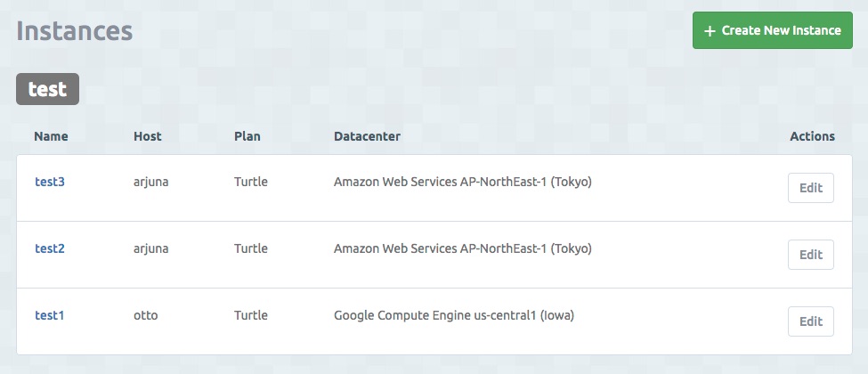Open the test2 instance link

pos(50,248)
